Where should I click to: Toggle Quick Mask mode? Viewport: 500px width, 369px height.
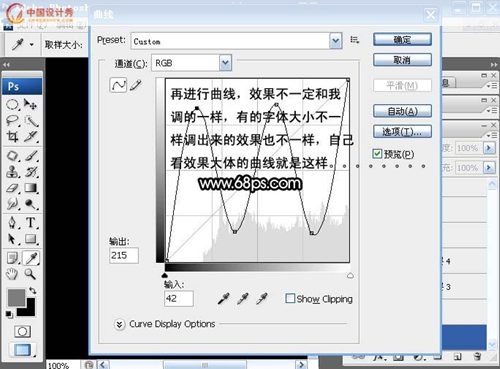pyautogui.click(x=22, y=331)
